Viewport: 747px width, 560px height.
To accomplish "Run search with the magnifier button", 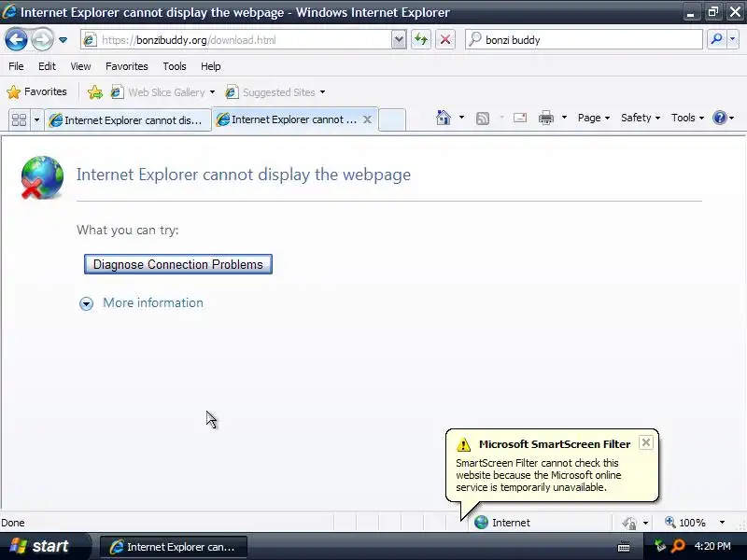I will point(716,39).
